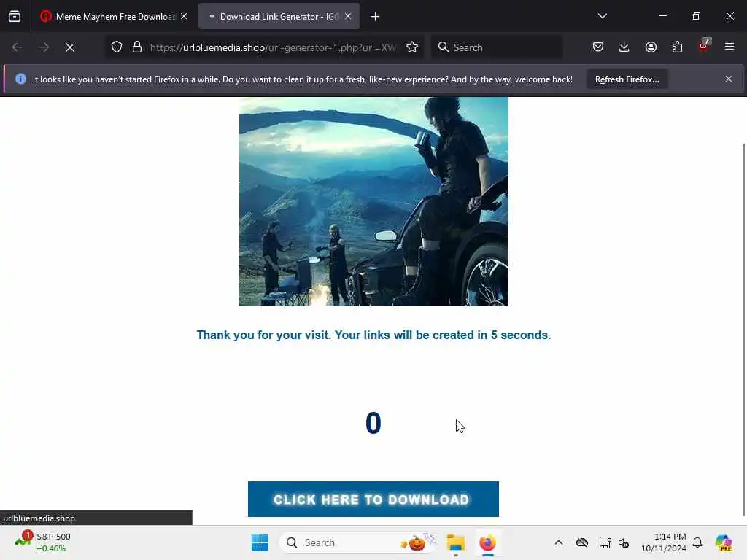
Task: Minimize the Firefox window
Action: click(662, 16)
